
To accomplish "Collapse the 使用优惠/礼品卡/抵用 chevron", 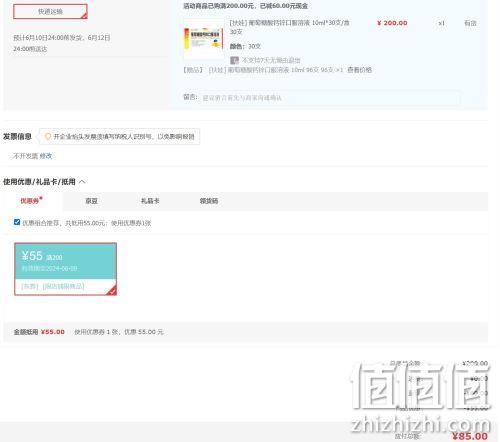I will tap(82, 182).
